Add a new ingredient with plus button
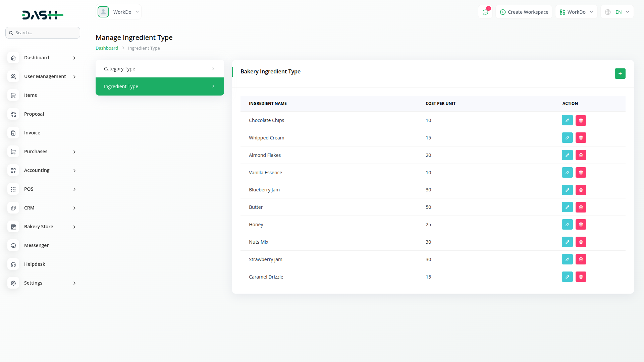The width and height of the screenshot is (644, 362). (x=620, y=73)
